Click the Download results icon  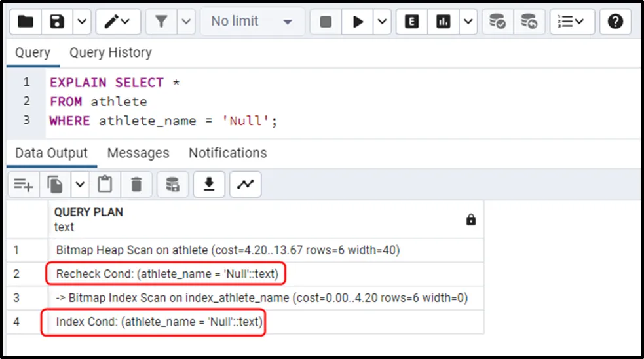209,185
